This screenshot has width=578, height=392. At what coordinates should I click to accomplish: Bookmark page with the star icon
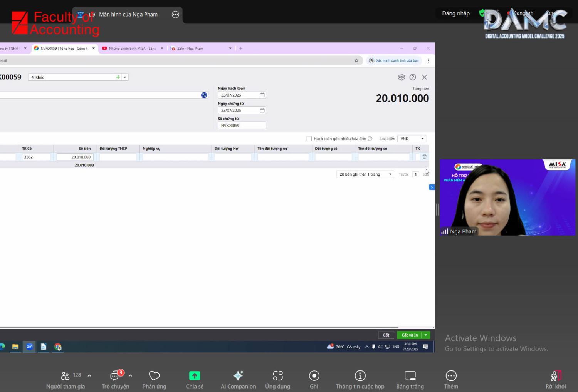356,60
